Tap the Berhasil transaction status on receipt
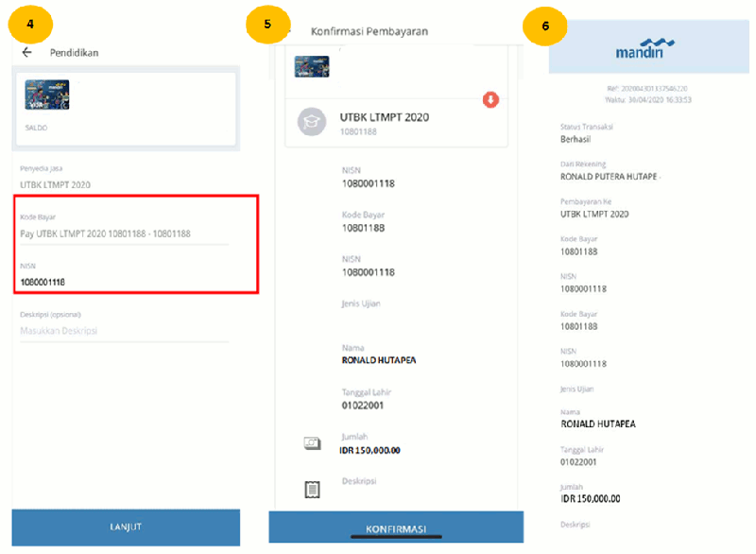The width and height of the screenshot is (756, 554). coord(576,139)
